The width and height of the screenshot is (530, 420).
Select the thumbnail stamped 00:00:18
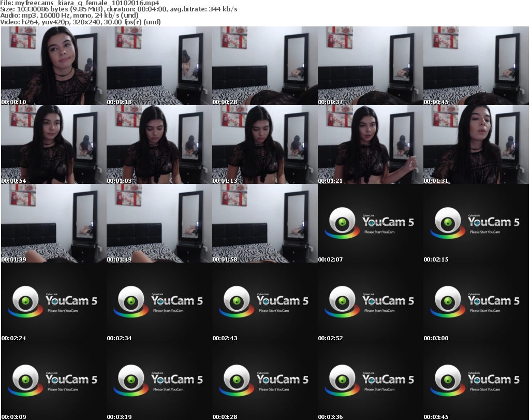click(159, 66)
